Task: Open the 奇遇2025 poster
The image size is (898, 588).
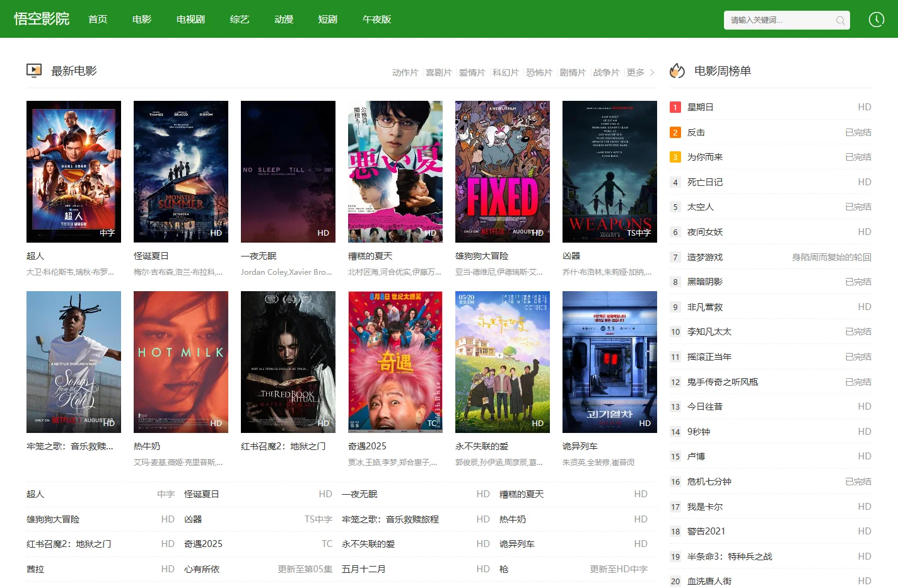Action: pyautogui.click(x=395, y=362)
